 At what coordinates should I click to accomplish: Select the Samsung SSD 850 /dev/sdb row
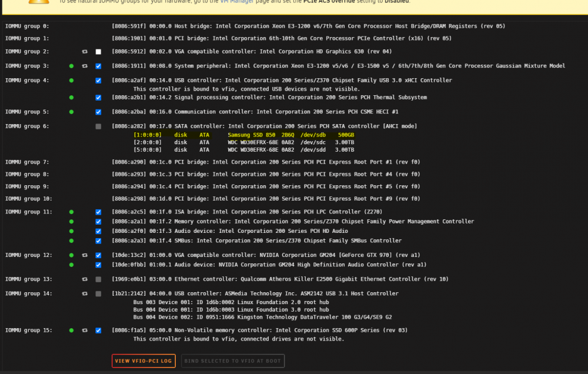[x=244, y=135]
